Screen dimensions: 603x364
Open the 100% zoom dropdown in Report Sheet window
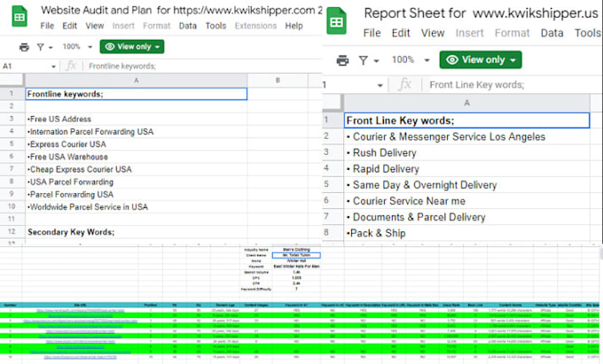pos(411,60)
